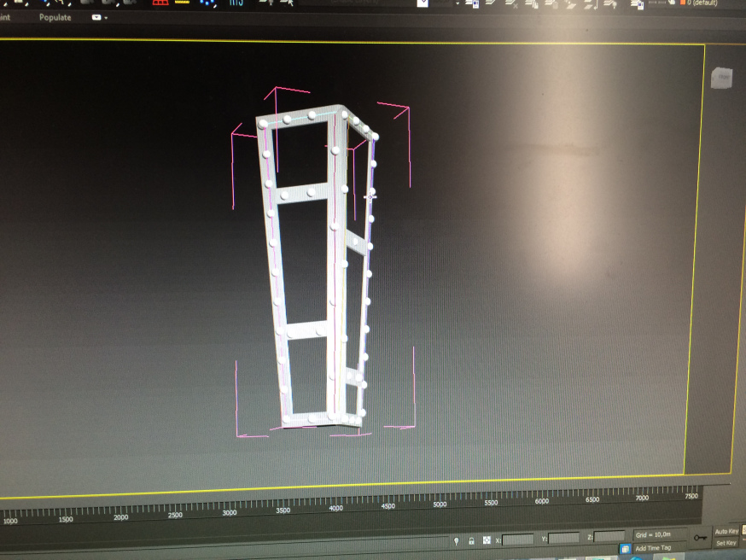The image size is (746, 560).
Task: Click the blue icon beside Add Time Tag
Action: (x=625, y=548)
